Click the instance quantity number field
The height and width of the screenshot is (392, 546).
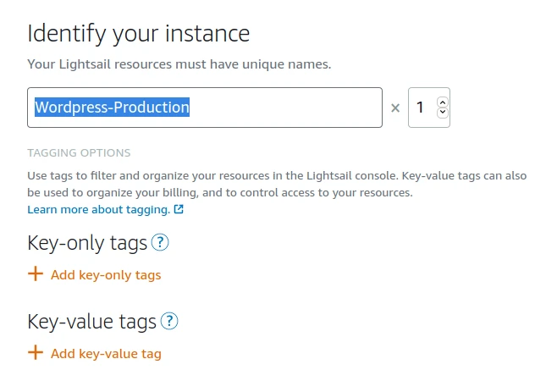pos(421,108)
